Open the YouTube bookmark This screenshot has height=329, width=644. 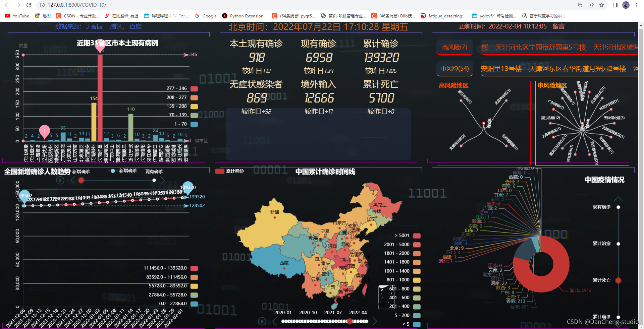[17, 16]
